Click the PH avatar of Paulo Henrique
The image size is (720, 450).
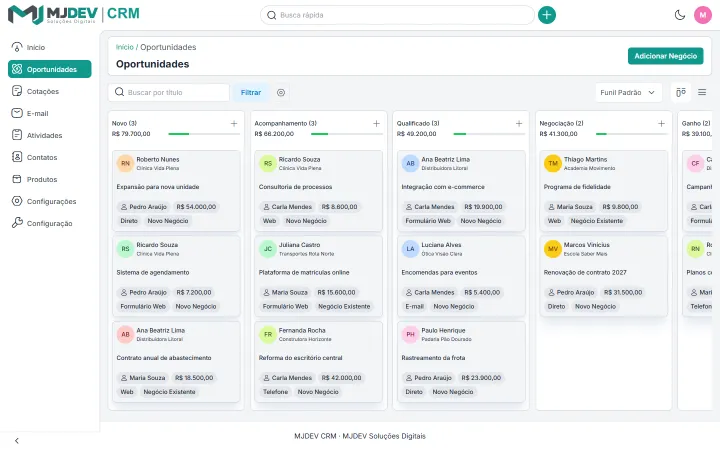[x=410, y=334]
